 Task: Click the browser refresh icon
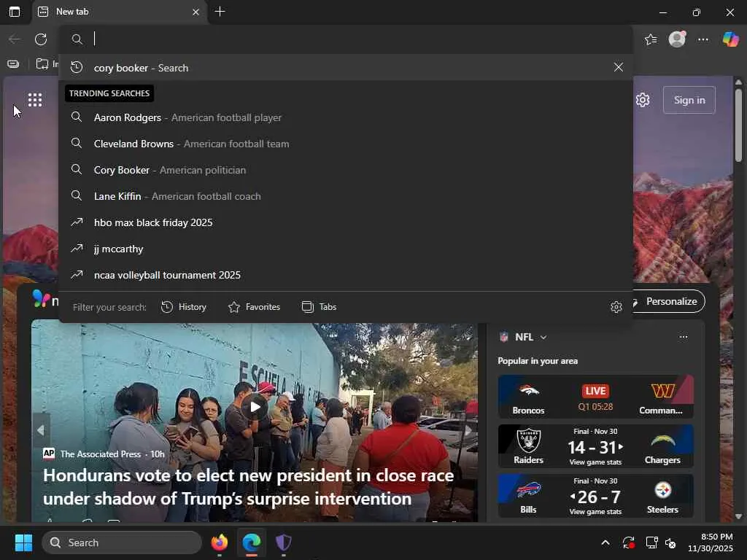pyautogui.click(x=41, y=39)
